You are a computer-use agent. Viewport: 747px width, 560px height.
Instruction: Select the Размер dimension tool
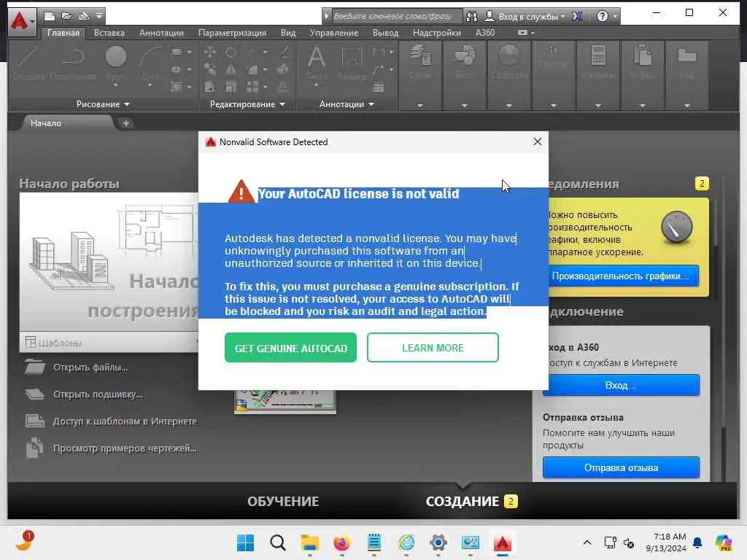(x=352, y=63)
